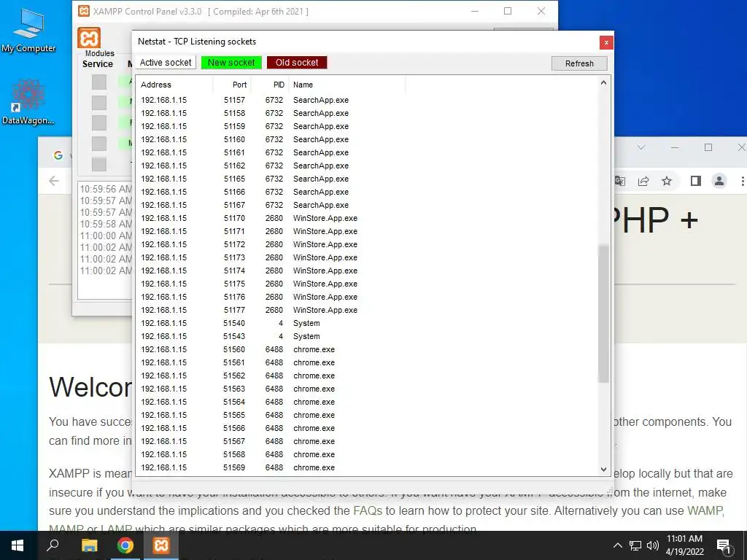Bookmark page with star icon
Screen dimensions: 747x560
667,181
